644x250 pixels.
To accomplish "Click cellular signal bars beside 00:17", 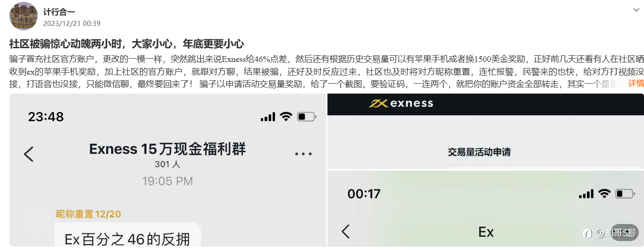I will pos(586,194).
